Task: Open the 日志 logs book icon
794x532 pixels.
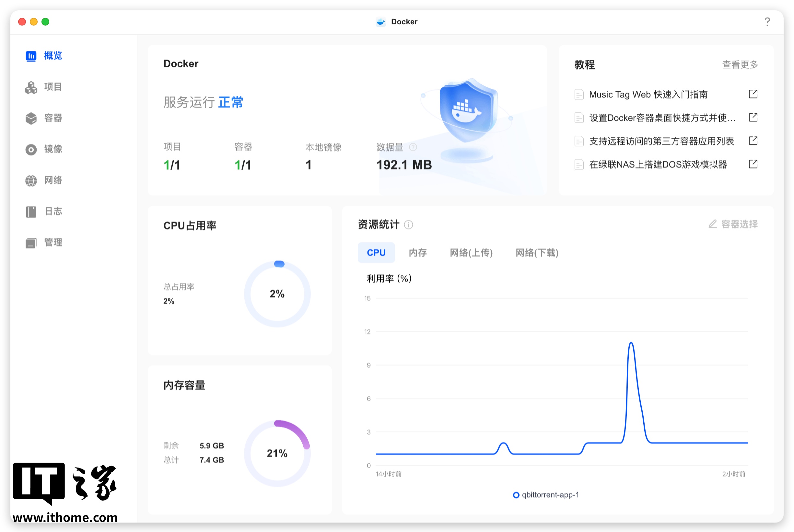Action: (31, 212)
